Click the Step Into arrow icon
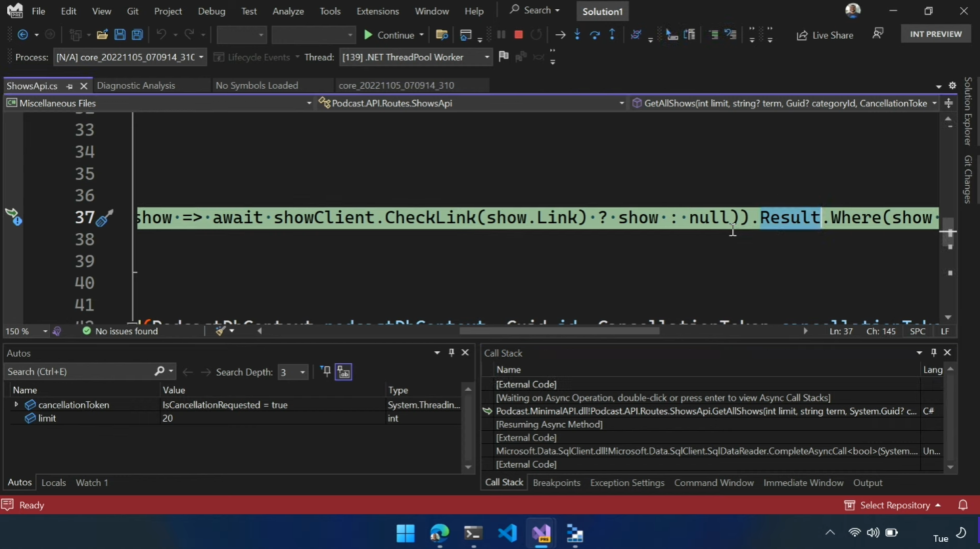 point(577,35)
